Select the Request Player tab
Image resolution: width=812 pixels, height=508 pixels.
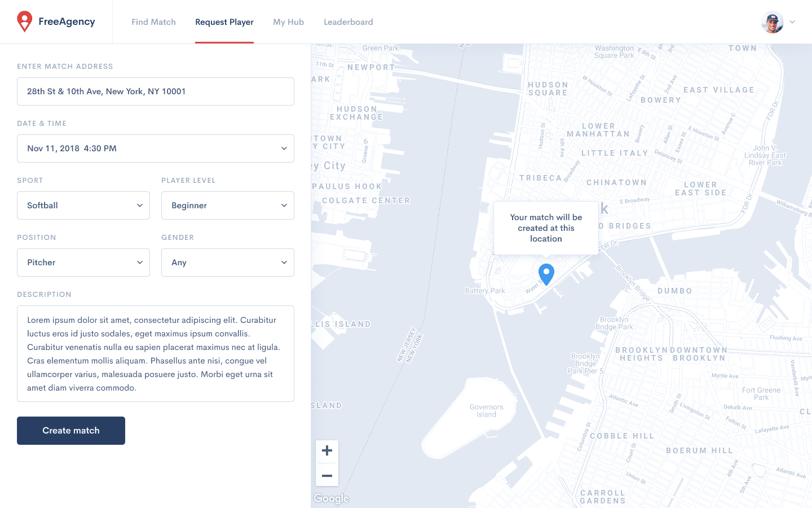(224, 22)
